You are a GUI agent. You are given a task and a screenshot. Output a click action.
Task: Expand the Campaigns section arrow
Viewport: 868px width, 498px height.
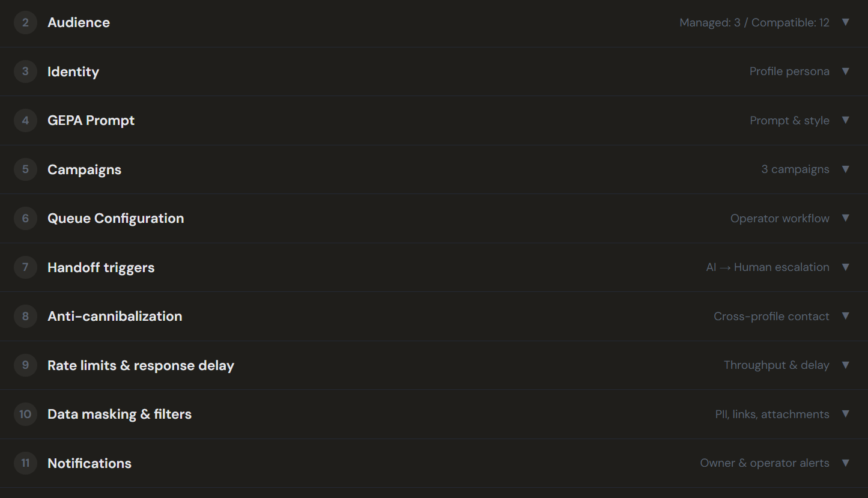pyautogui.click(x=846, y=169)
